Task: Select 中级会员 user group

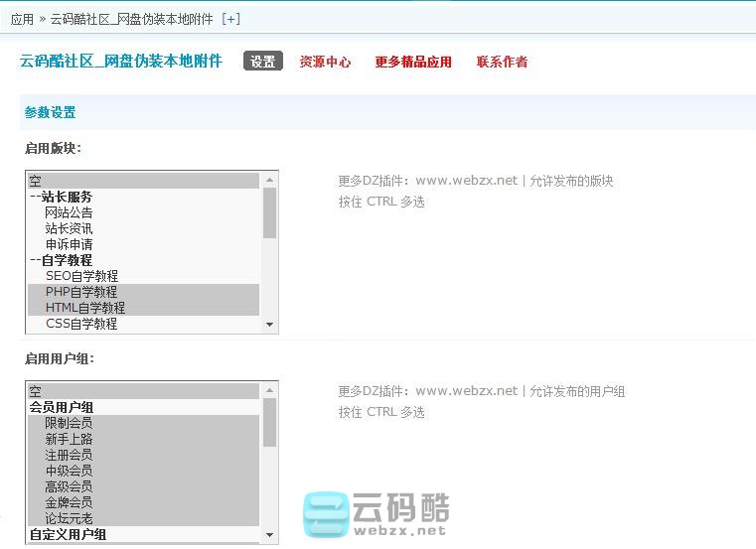Action: click(144, 471)
